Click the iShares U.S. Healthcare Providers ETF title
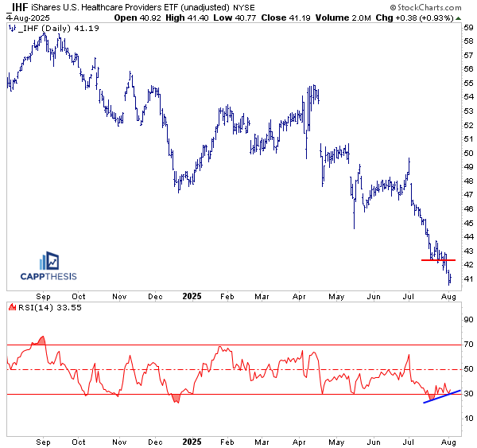This screenshot has width=477, height=448. click(x=130, y=7)
